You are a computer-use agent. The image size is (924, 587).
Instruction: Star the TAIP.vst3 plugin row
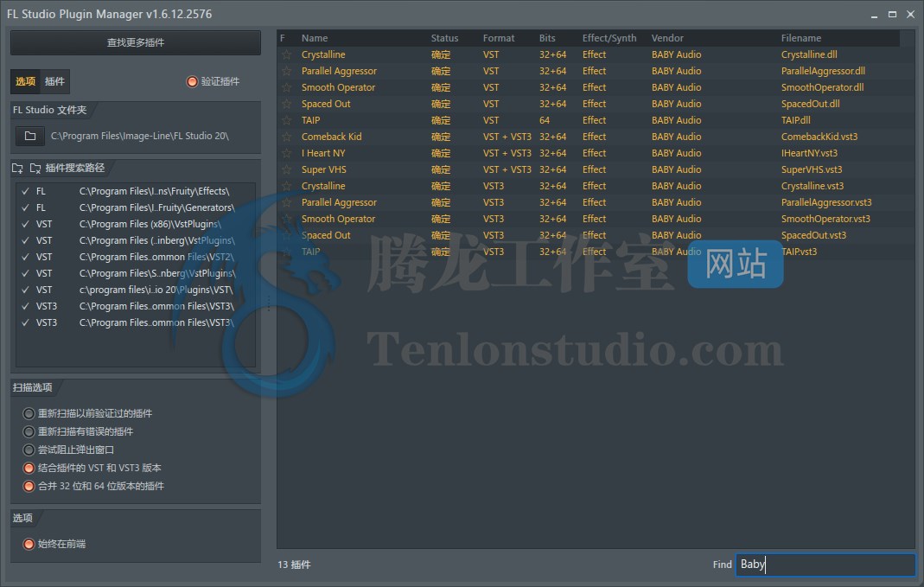pos(286,252)
